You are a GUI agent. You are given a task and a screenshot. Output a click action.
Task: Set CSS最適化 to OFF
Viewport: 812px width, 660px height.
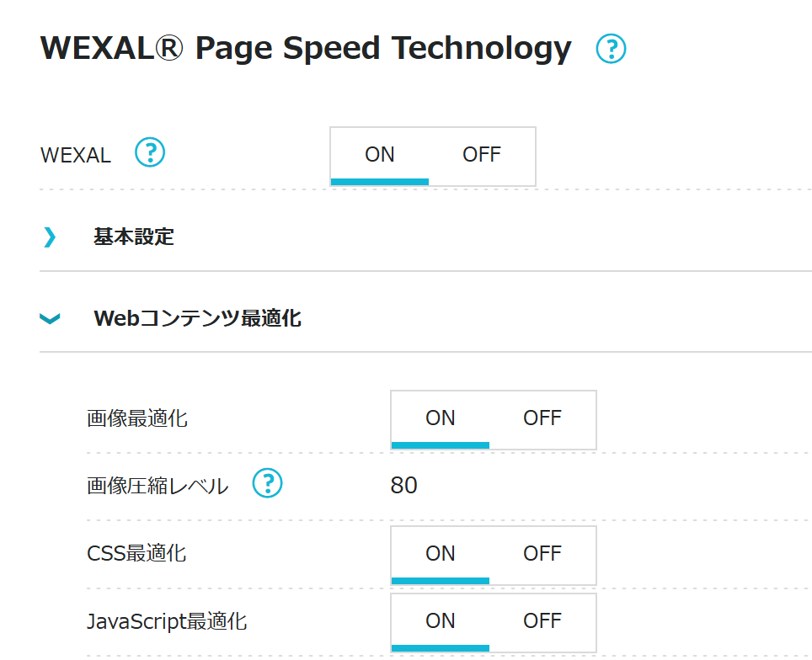point(542,554)
